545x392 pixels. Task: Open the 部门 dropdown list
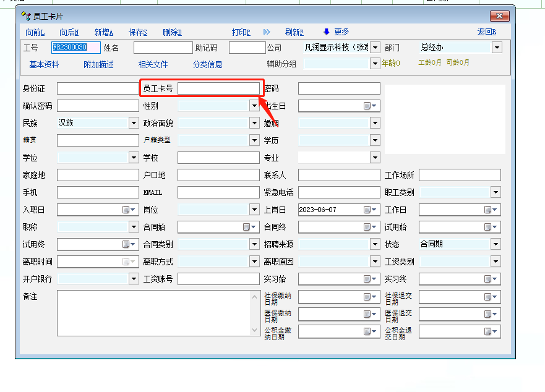click(497, 48)
